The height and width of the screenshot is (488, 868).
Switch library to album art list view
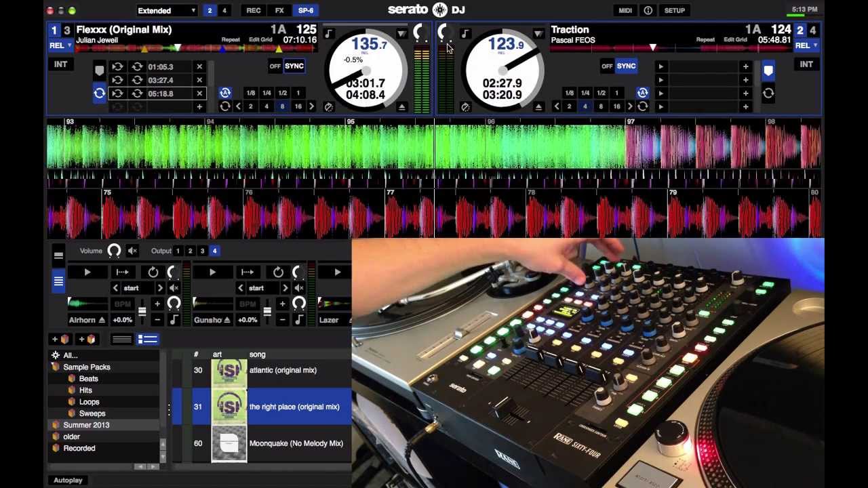tap(148, 340)
